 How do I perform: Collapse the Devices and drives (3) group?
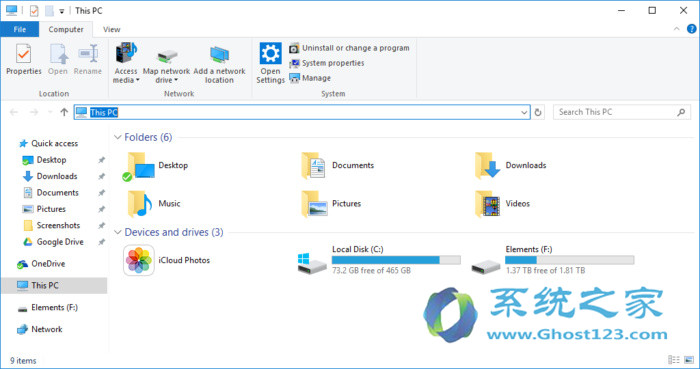[118, 232]
